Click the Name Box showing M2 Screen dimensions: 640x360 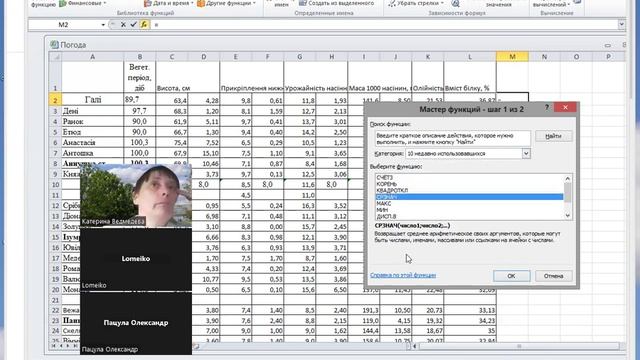64,25
